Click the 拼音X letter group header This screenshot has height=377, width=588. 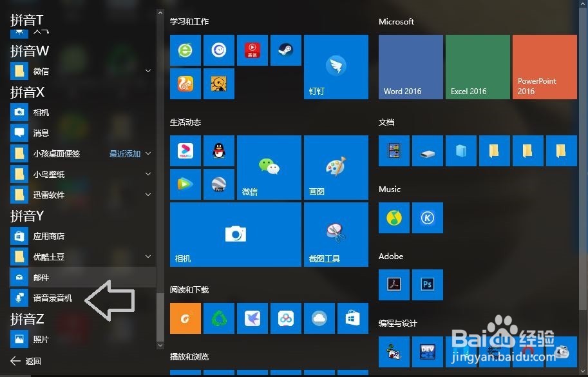(28, 92)
